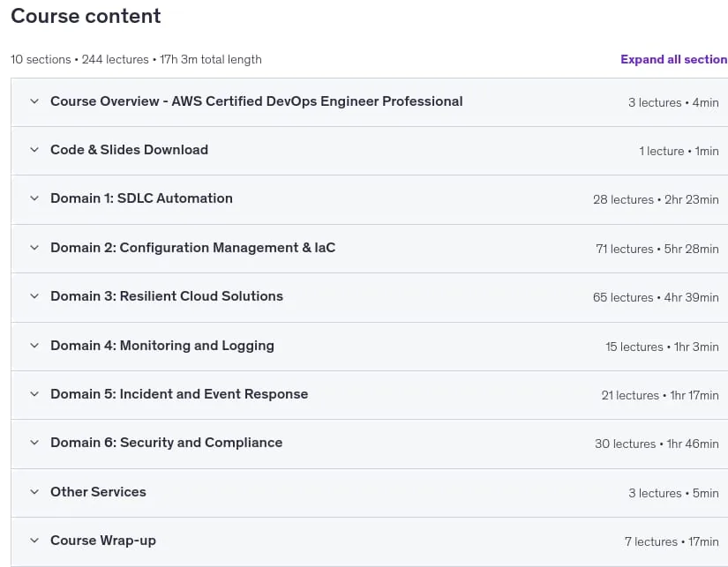Click '3 lectures • 4min' text
728x567 pixels.
[x=673, y=102]
